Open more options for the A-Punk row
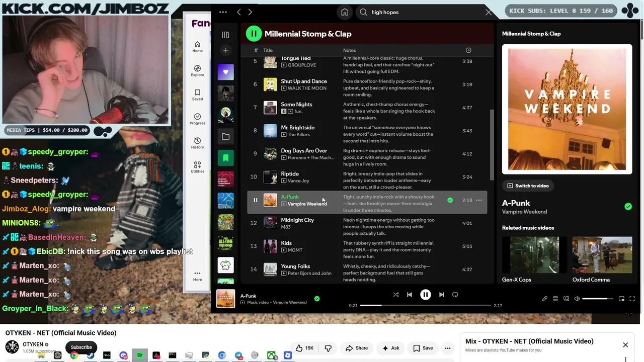This screenshot has width=644, height=362. (479, 200)
